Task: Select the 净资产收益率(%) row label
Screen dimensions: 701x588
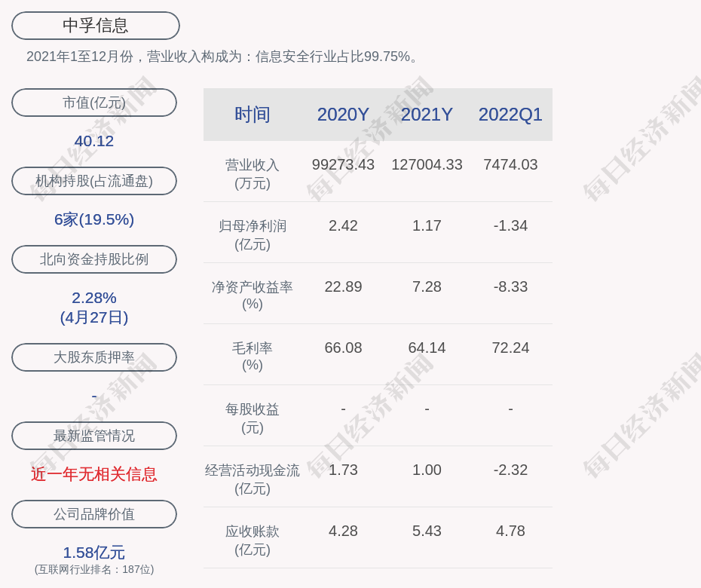Action: point(253,296)
